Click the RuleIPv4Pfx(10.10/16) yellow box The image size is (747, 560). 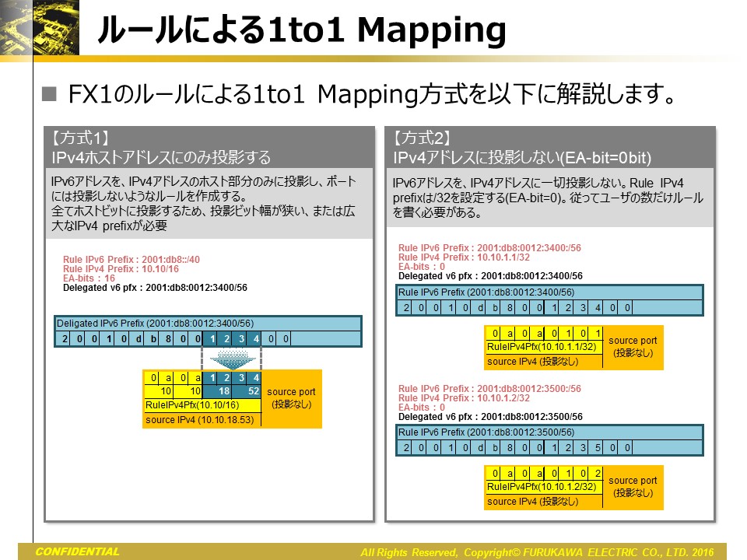click(202, 405)
